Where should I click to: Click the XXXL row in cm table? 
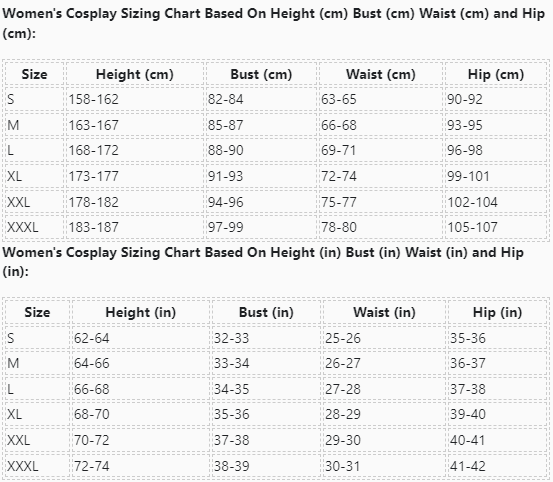tap(276, 227)
